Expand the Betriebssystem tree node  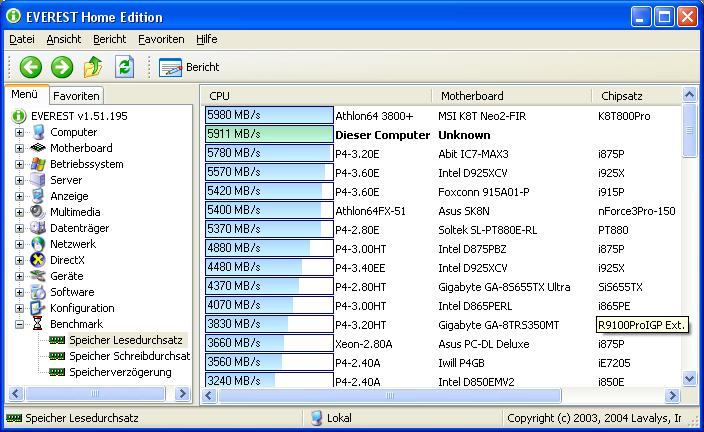click(x=19, y=164)
